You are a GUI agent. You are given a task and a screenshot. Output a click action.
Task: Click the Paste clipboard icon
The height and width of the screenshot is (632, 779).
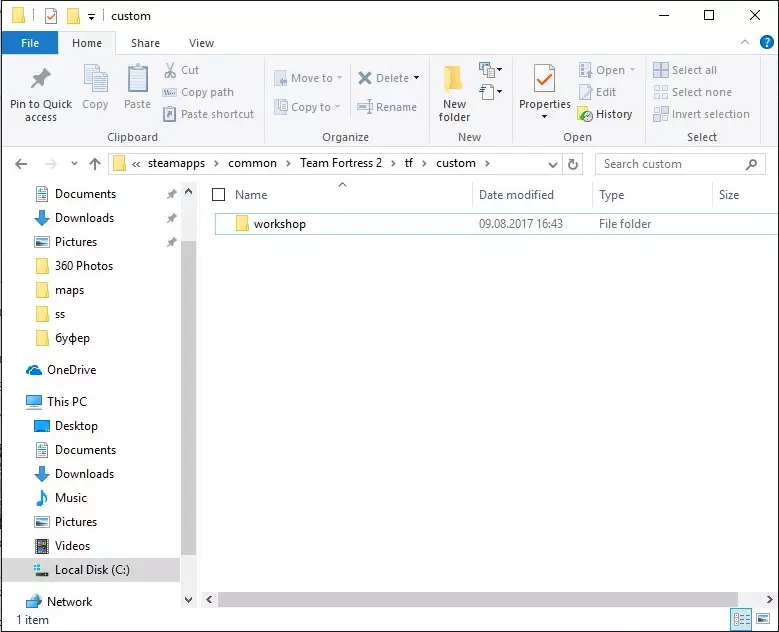tap(137, 79)
